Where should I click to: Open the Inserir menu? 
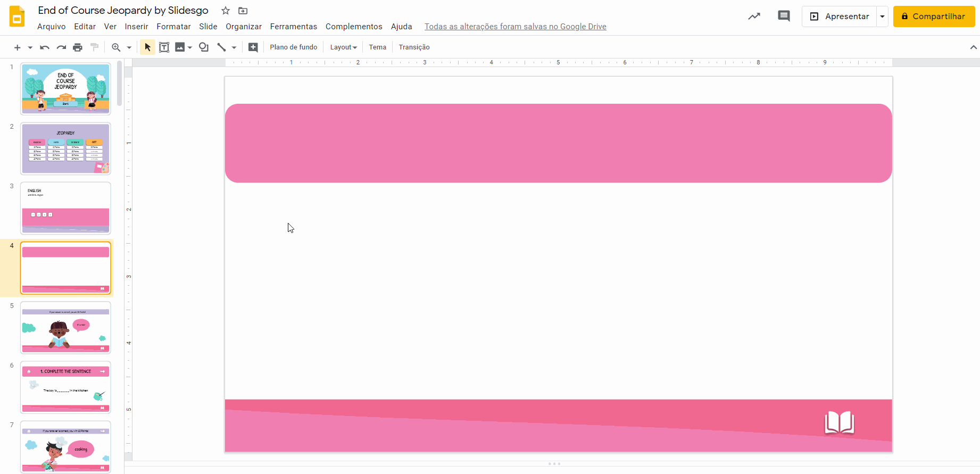coord(137,27)
